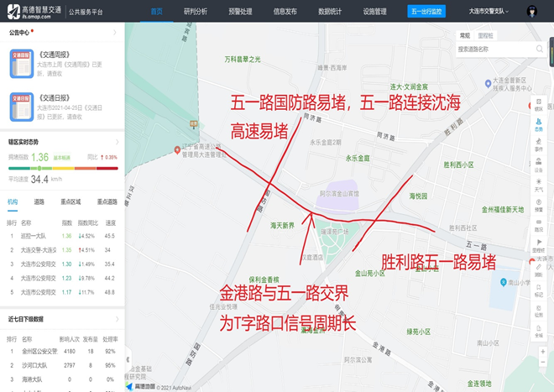The width and height of the screenshot is (554, 392).
Task: Toggle the 天气 weather layer
Action: (538, 186)
